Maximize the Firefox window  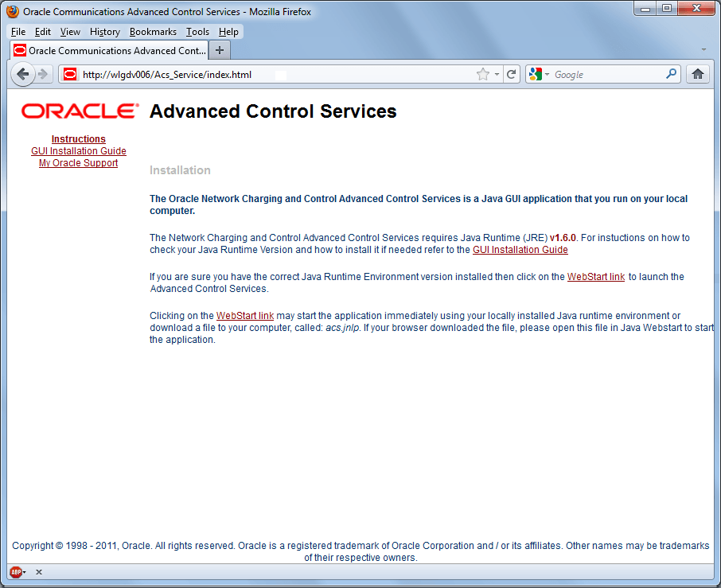pos(667,8)
